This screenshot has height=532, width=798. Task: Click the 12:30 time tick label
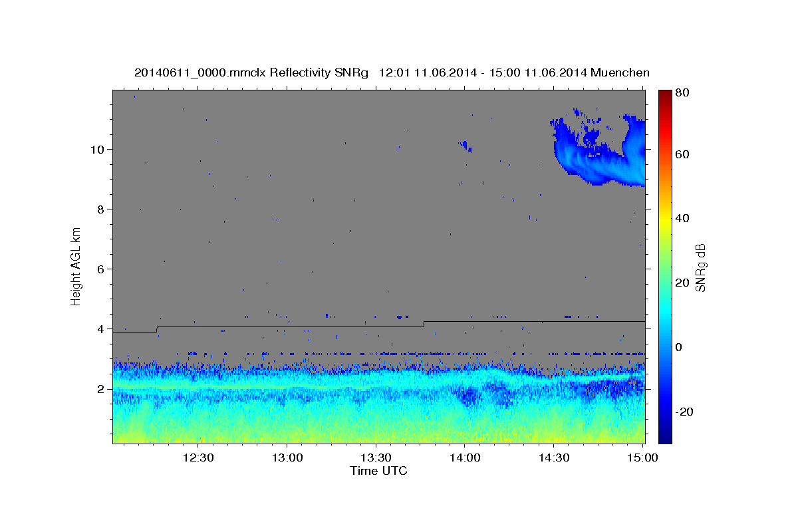[x=199, y=458]
